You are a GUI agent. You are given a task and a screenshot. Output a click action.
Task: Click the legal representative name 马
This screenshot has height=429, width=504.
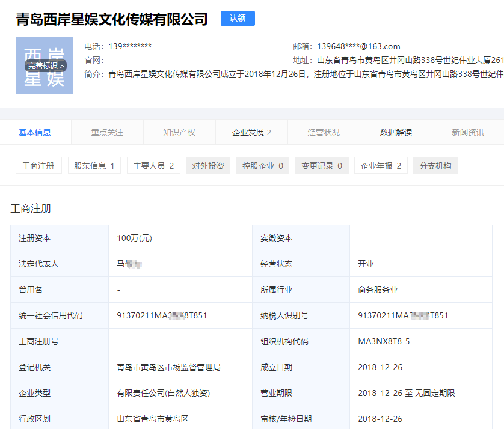pyautogui.click(x=129, y=264)
